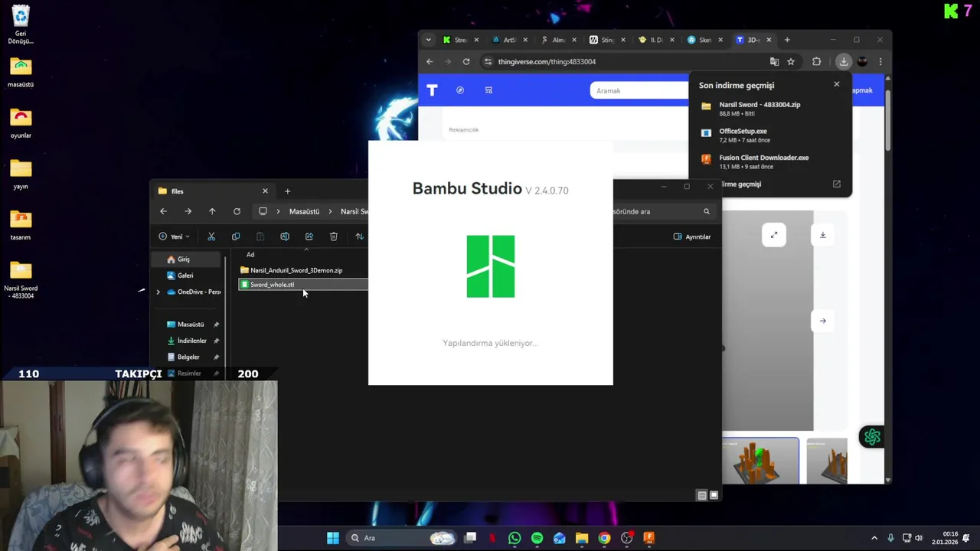The image size is (980, 551).
Task: Select Sword_whole.stl file
Action: (x=303, y=285)
